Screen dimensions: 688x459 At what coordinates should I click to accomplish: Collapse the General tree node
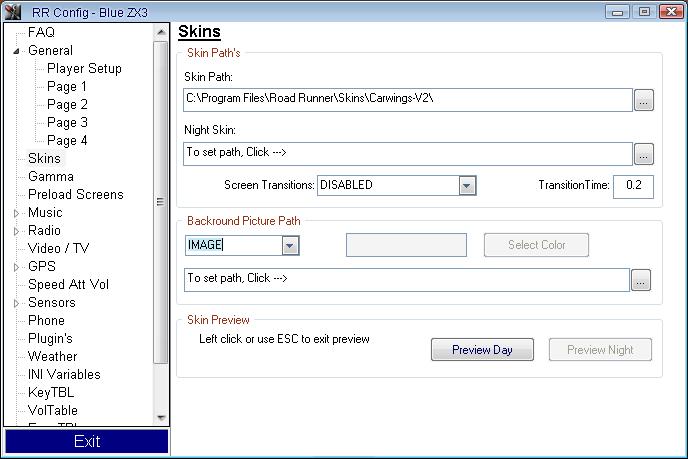click(x=16, y=51)
